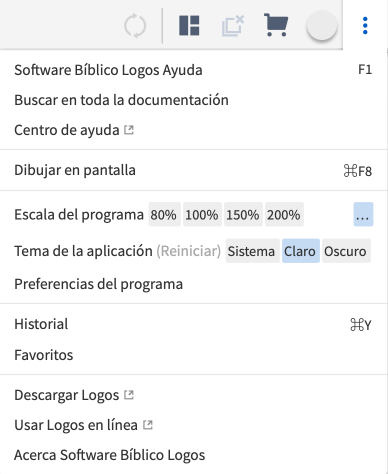Expand more program scale options with ellipsis
The image size is (388, 474).
[363, 214]
